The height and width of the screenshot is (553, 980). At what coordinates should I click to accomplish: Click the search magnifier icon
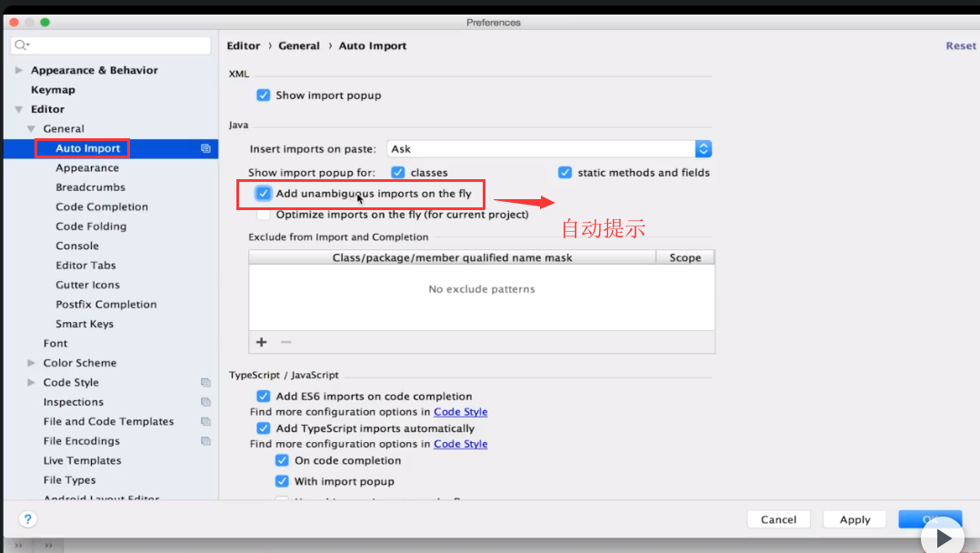pos(22,45)
